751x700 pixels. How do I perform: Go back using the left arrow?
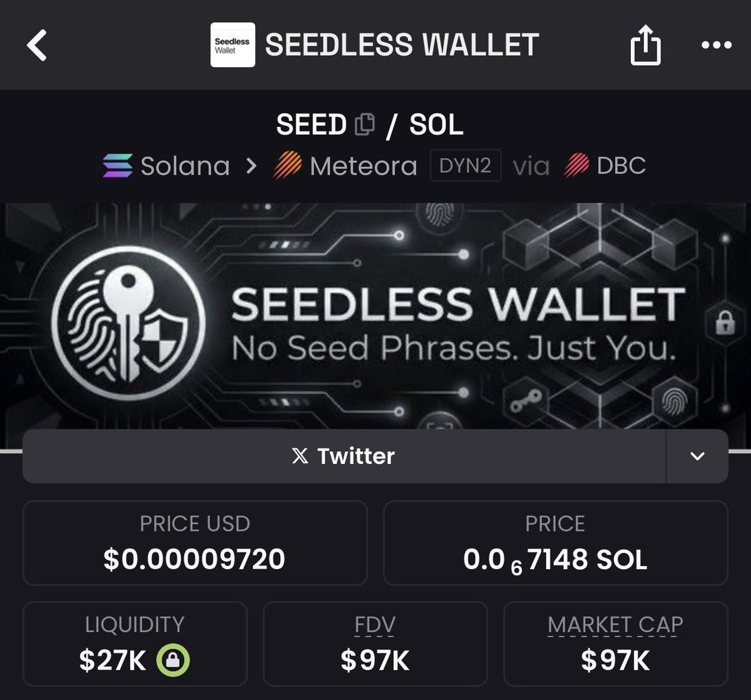tap(38, 45)
